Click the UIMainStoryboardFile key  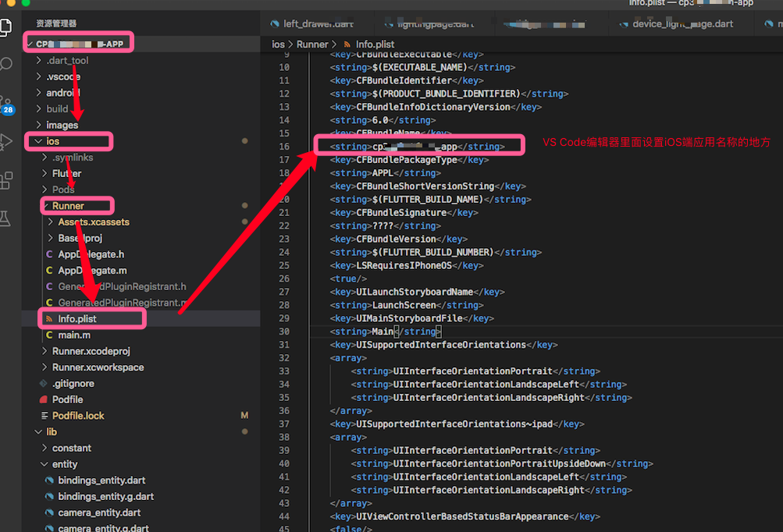(412, 318)
